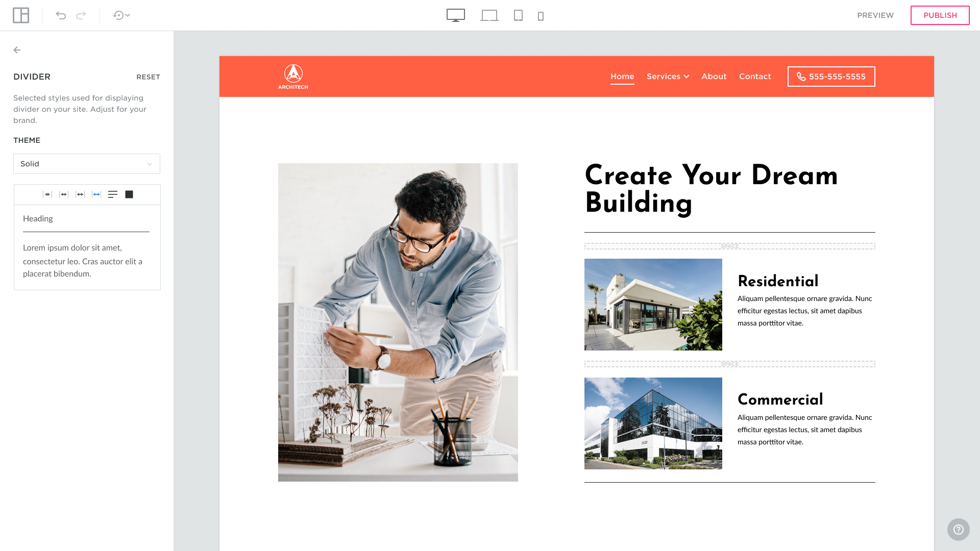Open the Solid theme dropdown
The image size is (980, 551).
pos(87,164)
